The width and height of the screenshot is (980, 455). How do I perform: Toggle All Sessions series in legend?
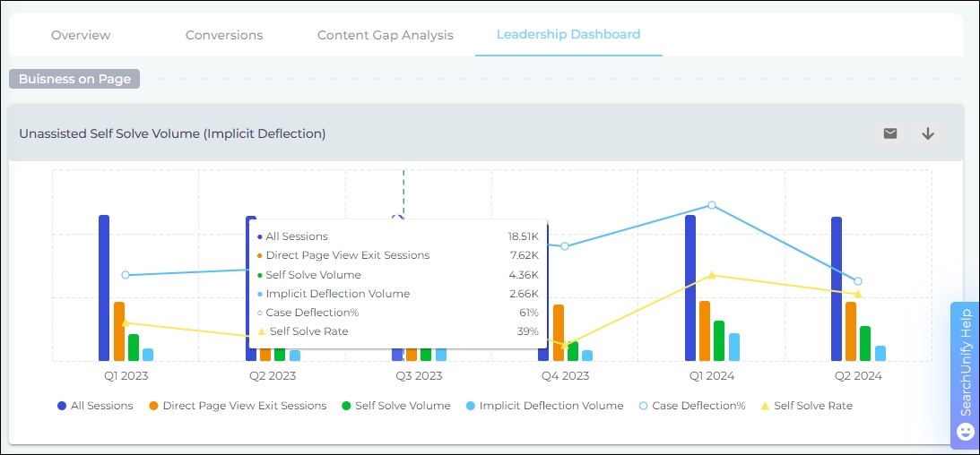pos(94,406)
